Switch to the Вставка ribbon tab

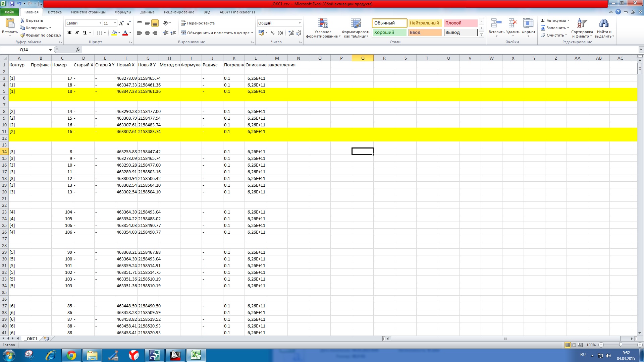click(x=55, y=12)
